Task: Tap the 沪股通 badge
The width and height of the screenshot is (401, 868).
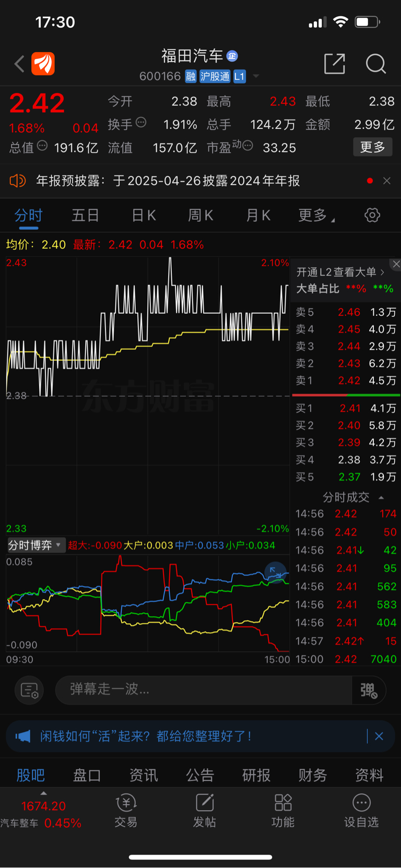Action: click(215, 77)
